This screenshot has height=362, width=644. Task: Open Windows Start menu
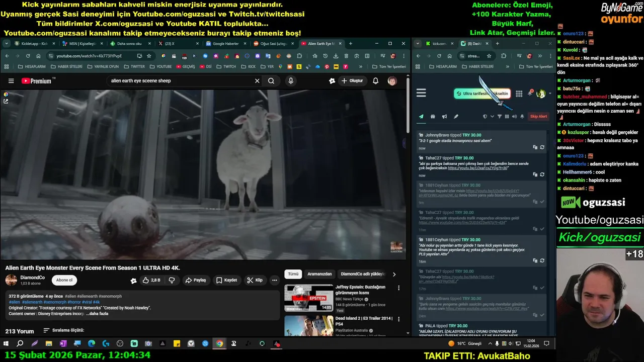point(6,344)
